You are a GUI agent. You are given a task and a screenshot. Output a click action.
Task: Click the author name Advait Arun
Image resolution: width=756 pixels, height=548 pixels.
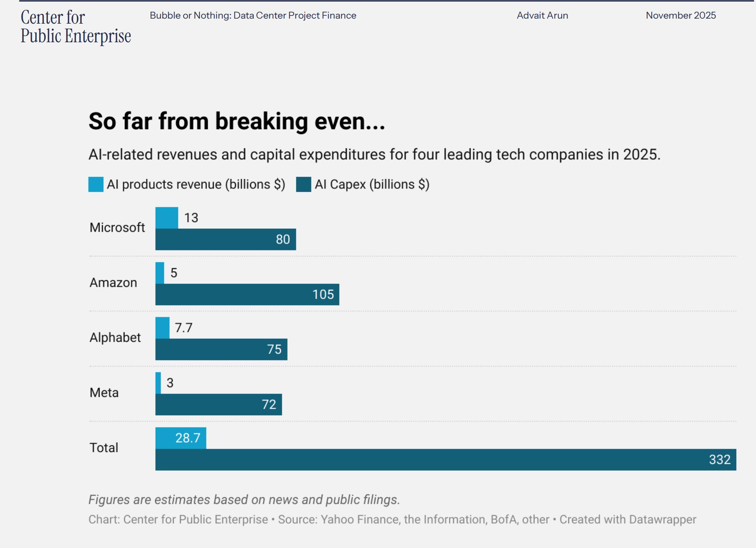pyautogui.click(x=542, y=16)
